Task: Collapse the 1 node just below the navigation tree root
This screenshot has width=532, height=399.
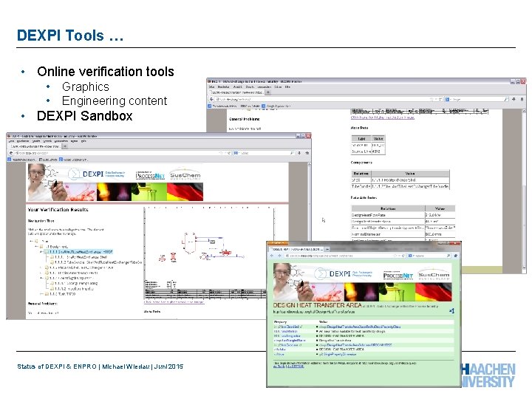Action: (x=36, y=247)
